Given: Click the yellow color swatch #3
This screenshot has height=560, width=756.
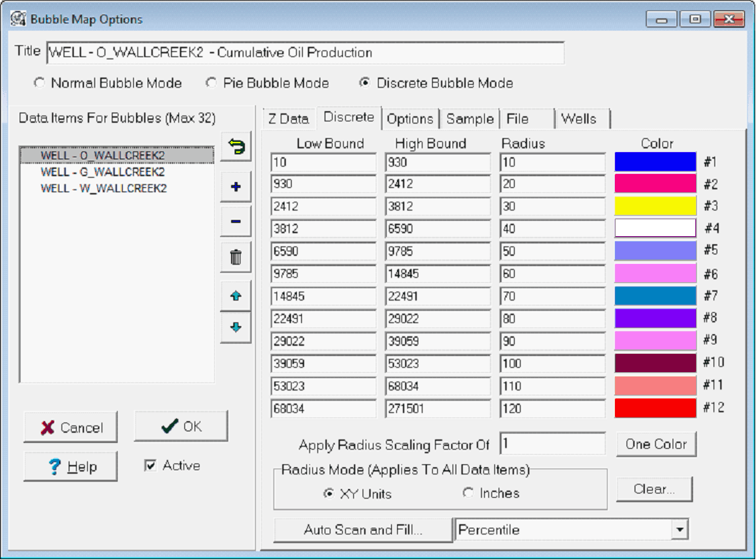Looking at the screenshot, I should pyautogui.click(x=655, y=205).
